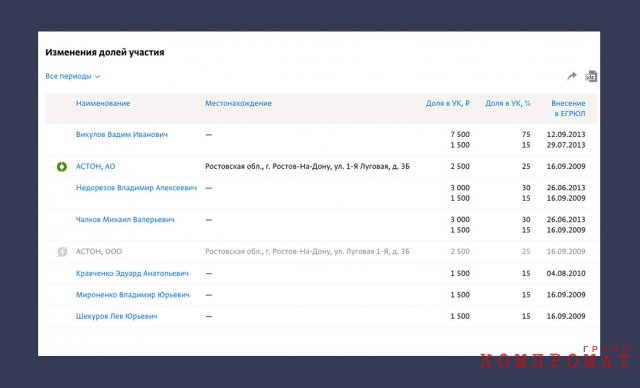Open Шекуров Лев Юрьевич link
The height and width of the screenshot is (388, 640).
click(x=116, y=316)
